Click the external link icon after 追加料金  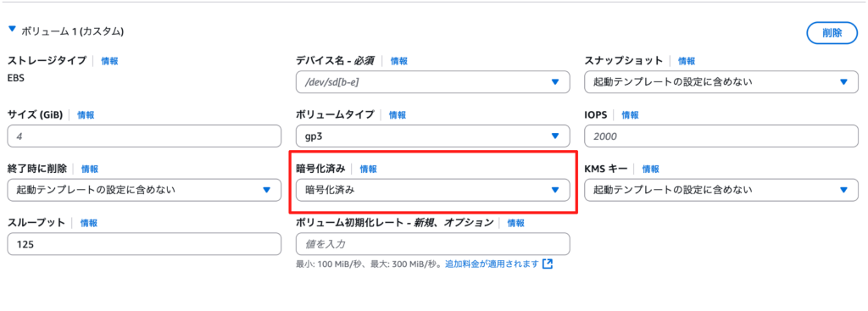[x=548, y=264]
